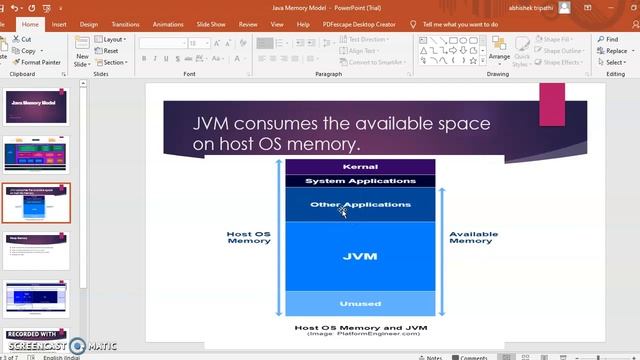The height and width of the screenshot is (360, 640).
Task: Open Quick Styles gallery
Action: 522,52
